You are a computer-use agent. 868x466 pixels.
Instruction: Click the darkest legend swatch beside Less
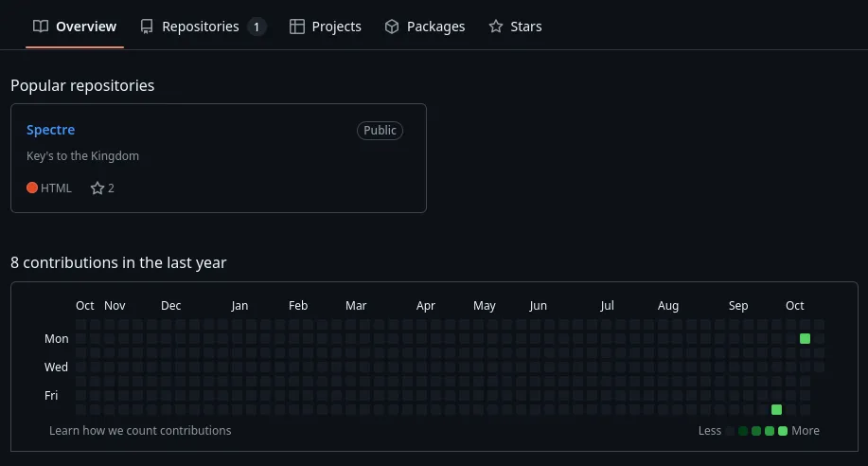[730, 431]
